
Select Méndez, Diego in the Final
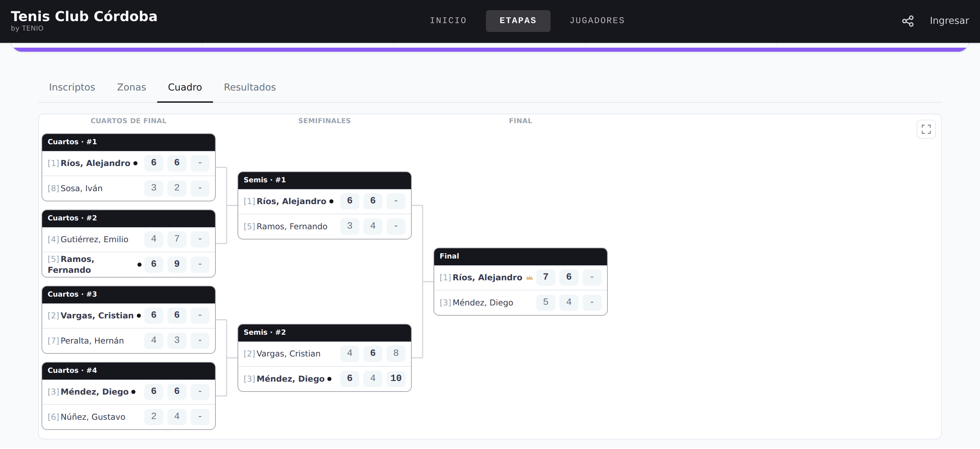coord(483,303)
